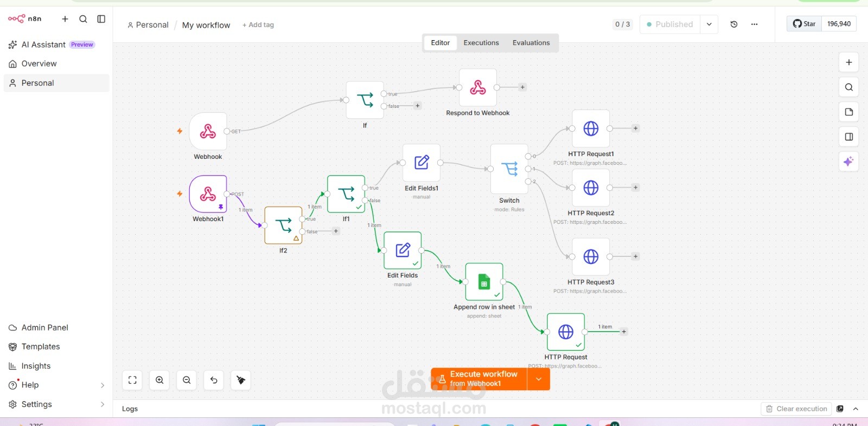The height and width of the screenshot is (426, 868).
Task: Select the HTTP Request node
Action: tap(566, 332)
